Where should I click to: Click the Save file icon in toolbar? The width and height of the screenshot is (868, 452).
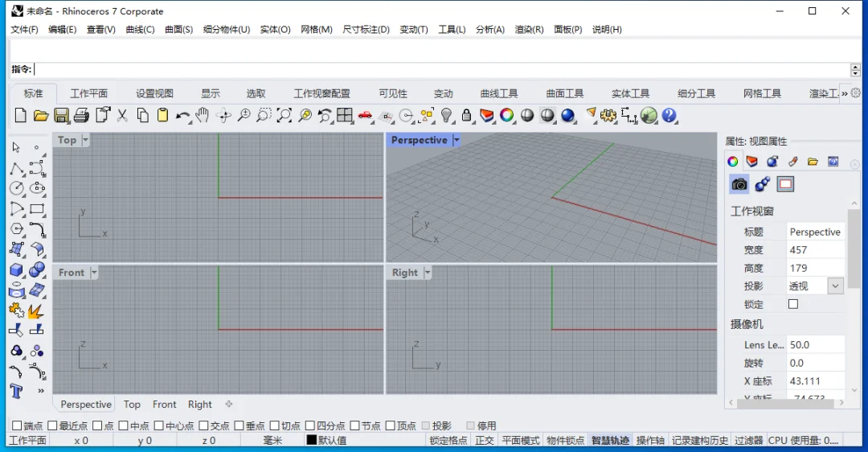(61, 115)
